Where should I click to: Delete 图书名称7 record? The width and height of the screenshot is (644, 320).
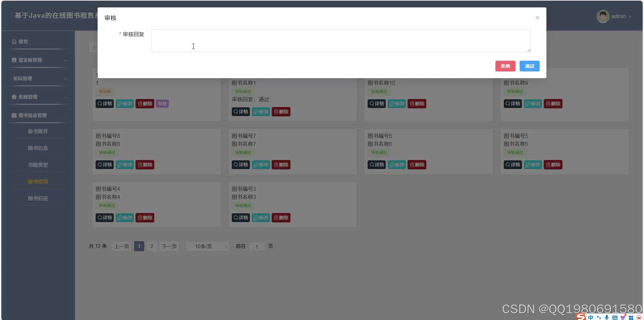pos(281,165)
